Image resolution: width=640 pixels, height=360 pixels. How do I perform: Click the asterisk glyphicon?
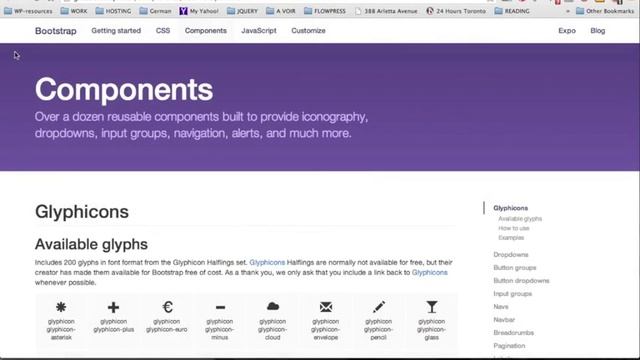coord(61,307)
